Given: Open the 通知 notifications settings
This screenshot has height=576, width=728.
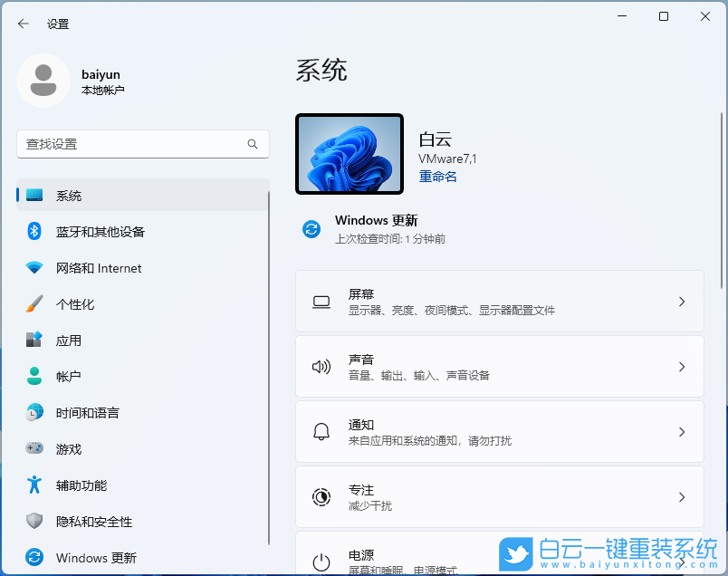Looking at the screenshot, I should (x=500, y=432).
